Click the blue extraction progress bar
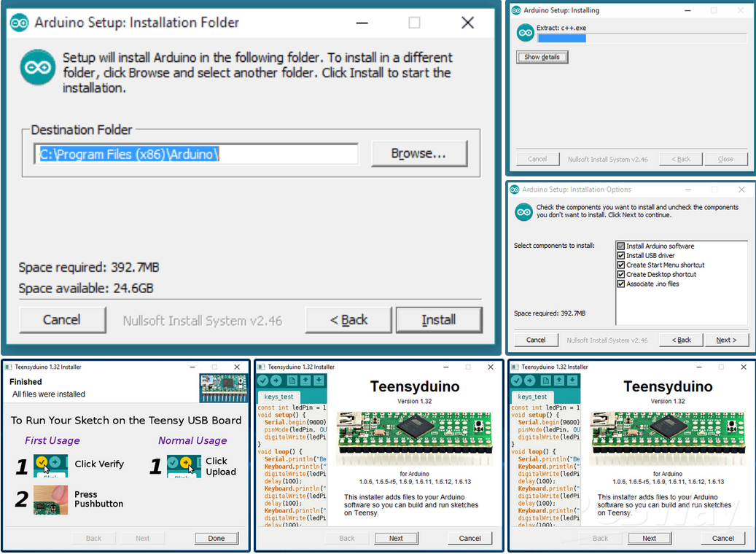Screen dimensions: 756x554 [561, 39]
